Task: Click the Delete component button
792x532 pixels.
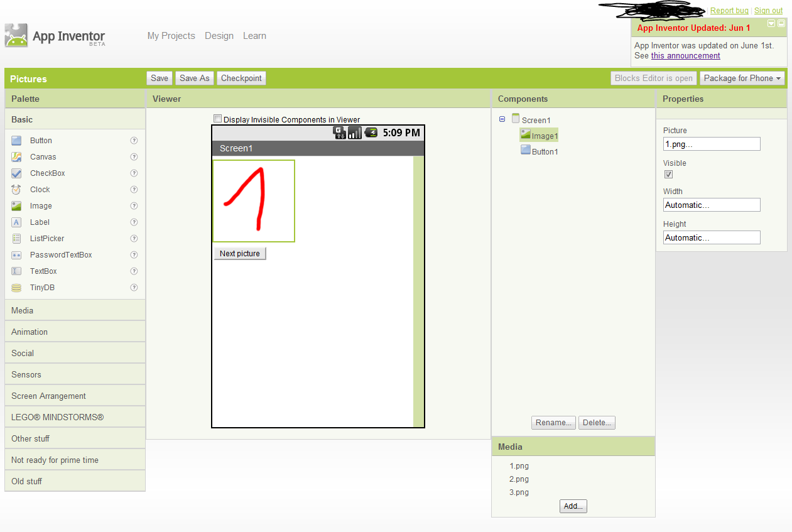Action: [597, 423]
